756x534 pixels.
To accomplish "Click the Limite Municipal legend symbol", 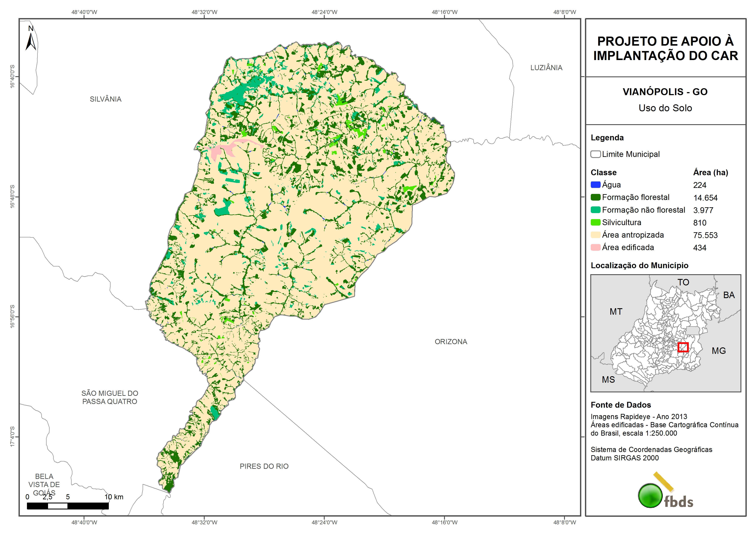I will tap(595, 154).
